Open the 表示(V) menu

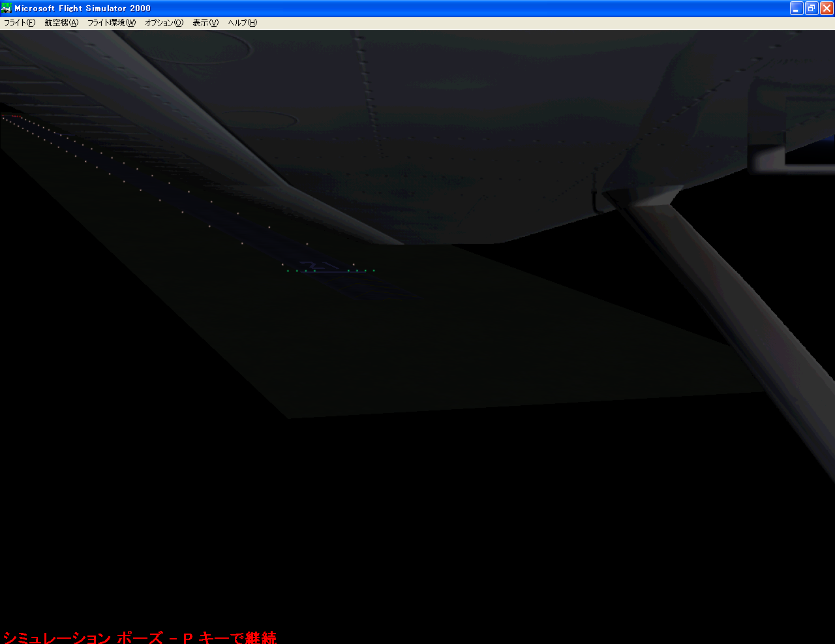205,23
